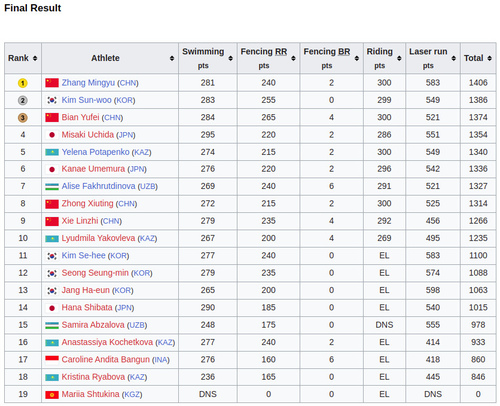Click Kyrgyzstan flag beside Mariia Shtukina

(x=52, y=395)
